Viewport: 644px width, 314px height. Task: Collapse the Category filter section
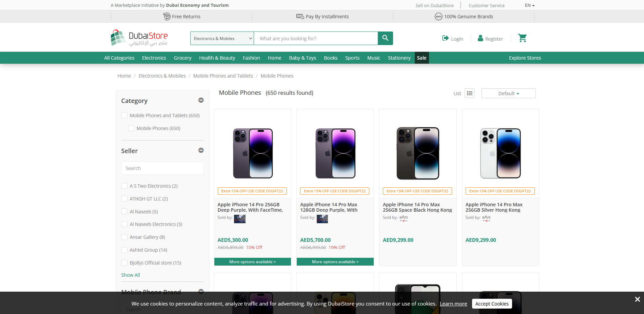[201, 100]
